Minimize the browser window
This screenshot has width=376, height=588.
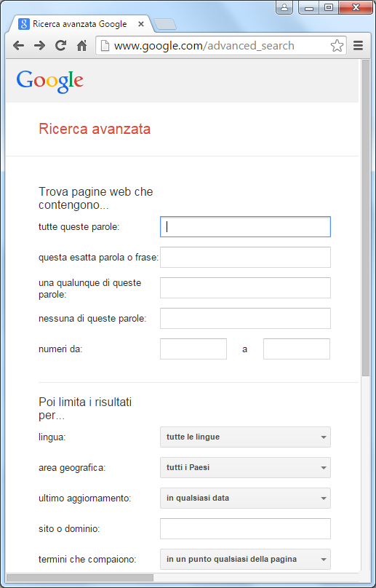click(x=309, y=7)
